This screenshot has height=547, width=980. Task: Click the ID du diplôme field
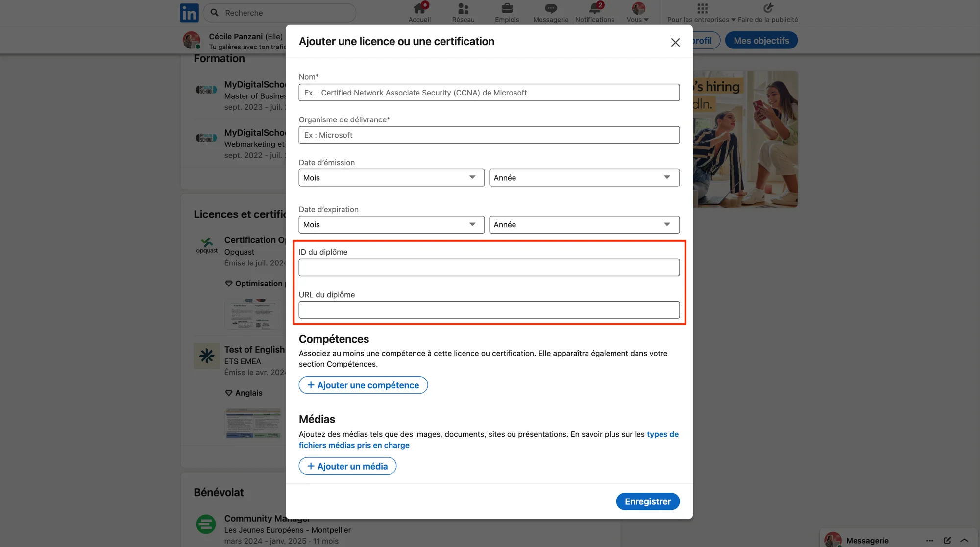[489, 267]
